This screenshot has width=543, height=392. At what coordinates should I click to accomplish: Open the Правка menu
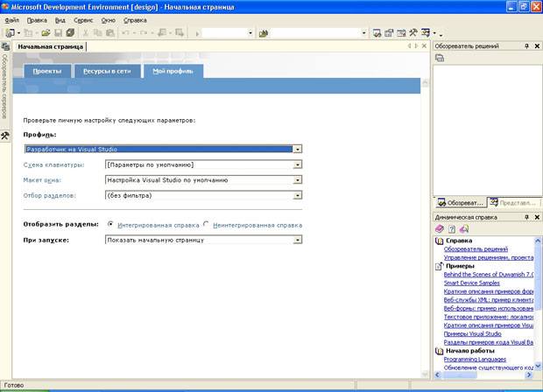click(37, 20)
